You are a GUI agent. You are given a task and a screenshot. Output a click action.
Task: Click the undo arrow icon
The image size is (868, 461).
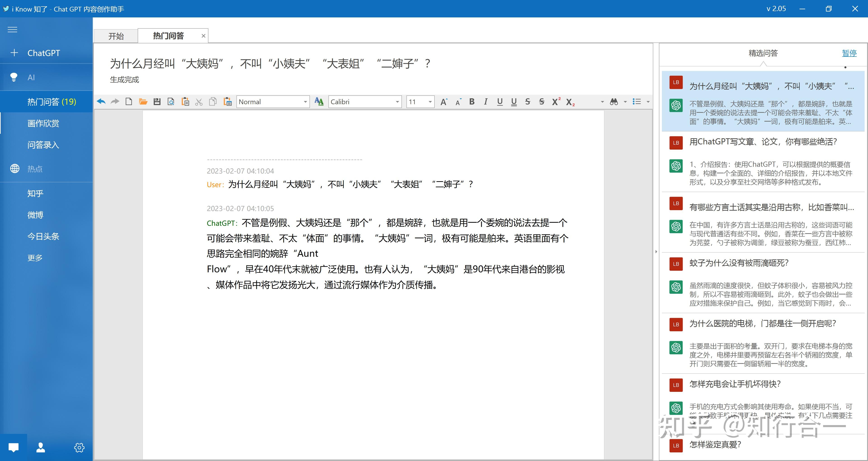(x=101, y=101)
